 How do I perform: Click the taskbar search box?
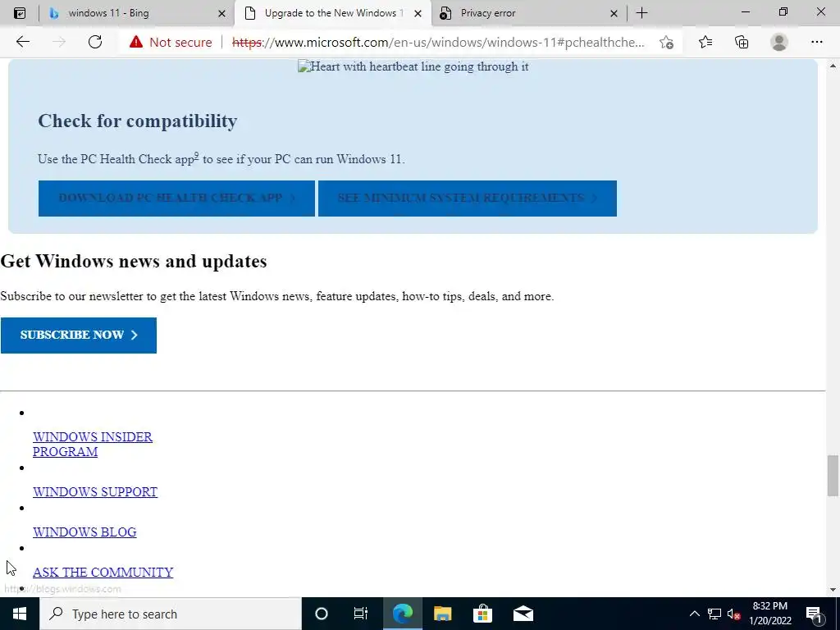coord(171,614)
